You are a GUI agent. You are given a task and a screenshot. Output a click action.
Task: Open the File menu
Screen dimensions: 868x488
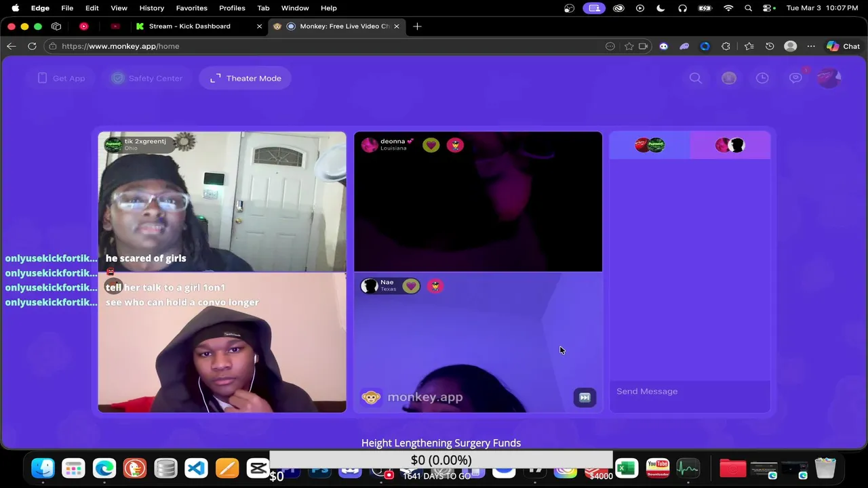point(67,8)
